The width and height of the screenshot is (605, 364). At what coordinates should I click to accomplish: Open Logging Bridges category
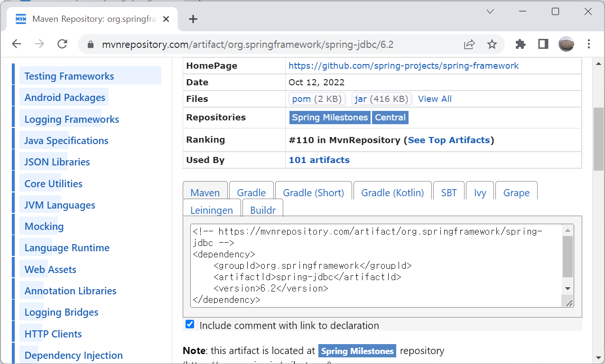[x=62, y=312]
